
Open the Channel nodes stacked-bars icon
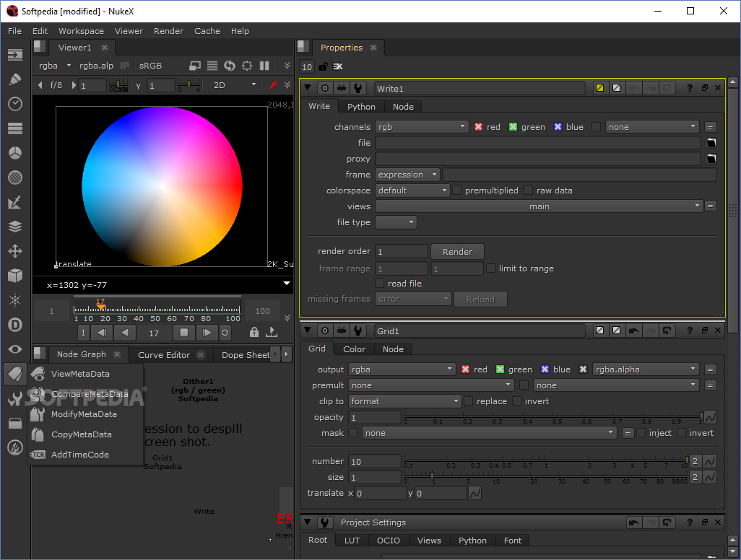[15, 128]
